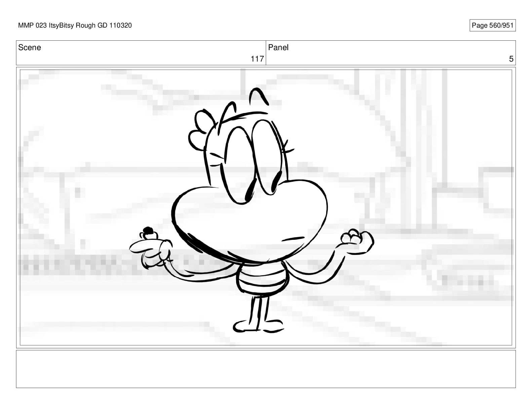Click the panel number '5'

pyautogui.click(x=511, y=59)
